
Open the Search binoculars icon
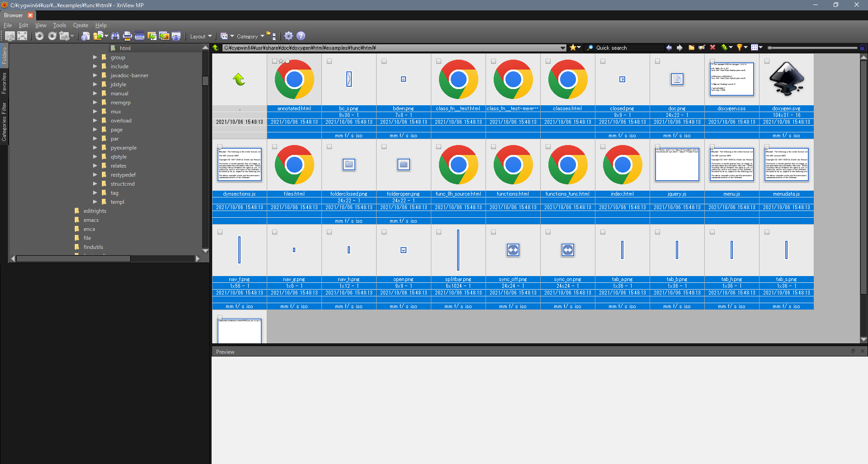pyautogui.click(x=115, y=36)
